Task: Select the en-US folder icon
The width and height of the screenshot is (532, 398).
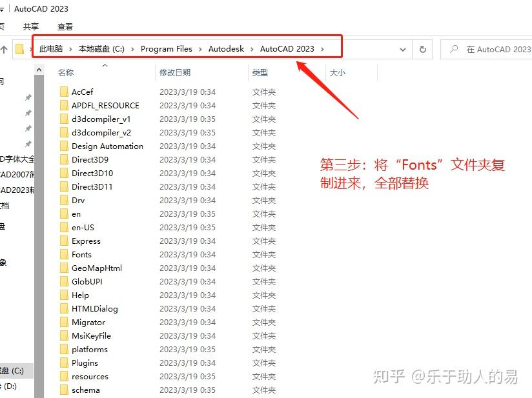Action: (64, 228)
